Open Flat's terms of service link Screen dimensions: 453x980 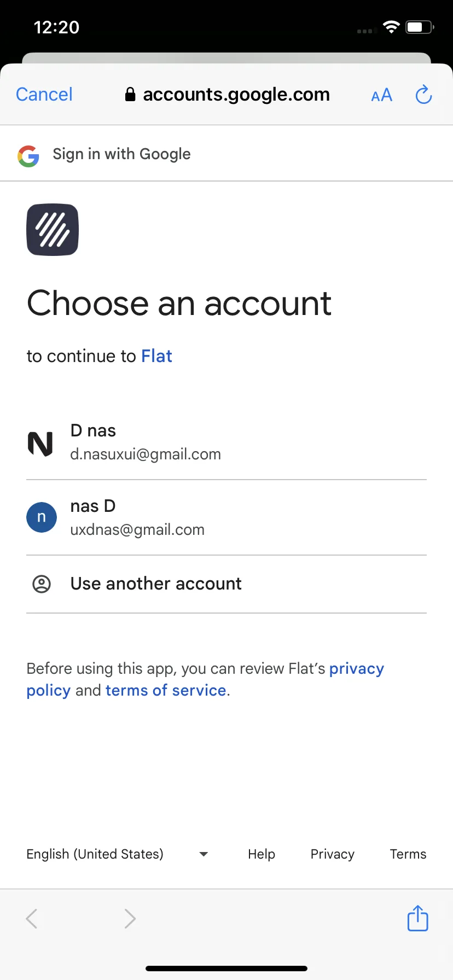click(166, 690)
